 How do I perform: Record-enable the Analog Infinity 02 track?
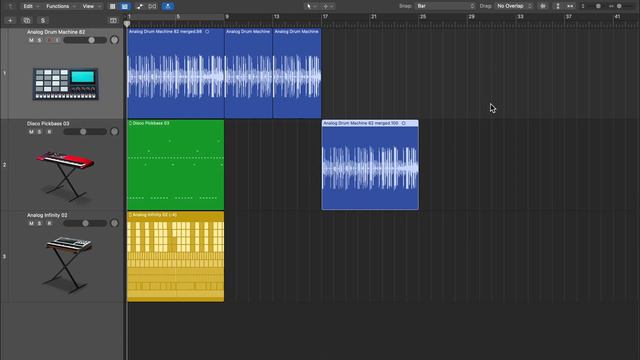tap(49, 223)
